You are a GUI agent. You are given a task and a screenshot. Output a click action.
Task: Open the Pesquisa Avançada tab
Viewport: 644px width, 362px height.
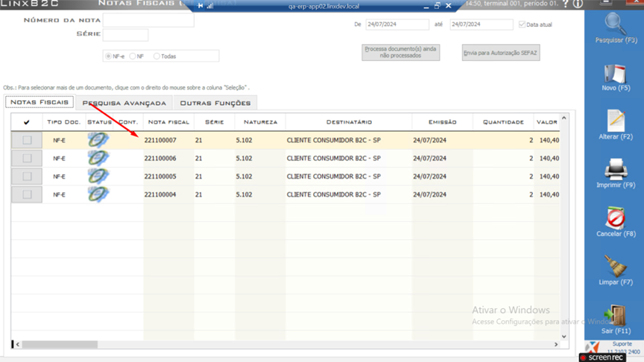click(x=124, y=103)
